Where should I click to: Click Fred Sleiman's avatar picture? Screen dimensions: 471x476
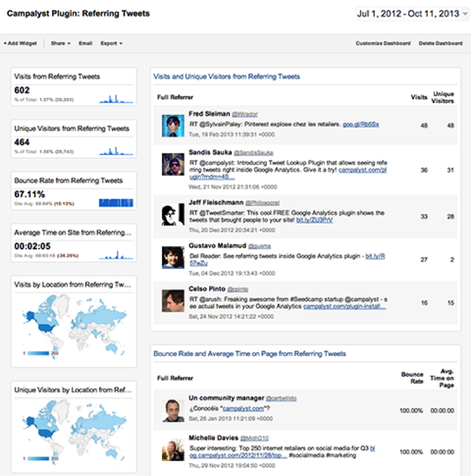click(x=172, y=126)
